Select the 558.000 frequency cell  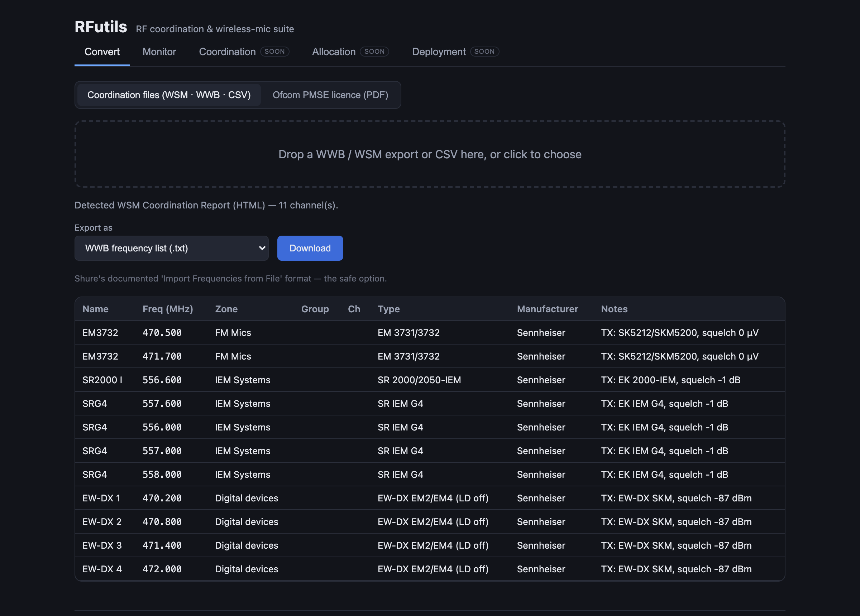tap(162, 475)
